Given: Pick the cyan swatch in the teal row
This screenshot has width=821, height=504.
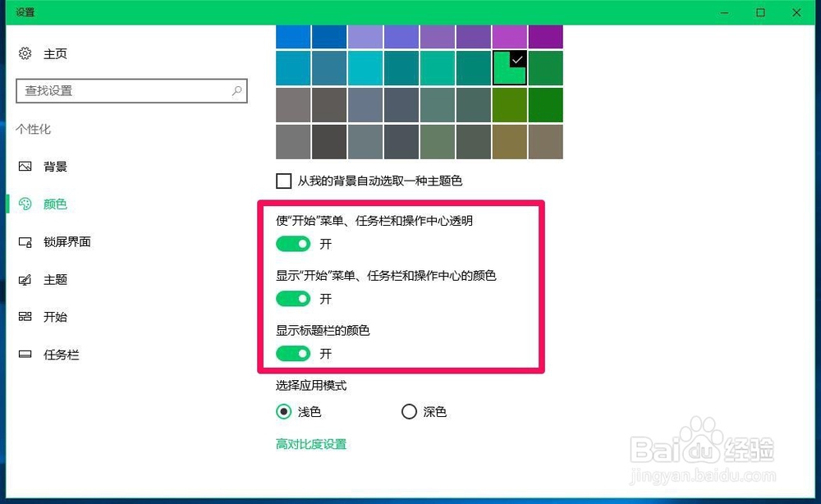Looking at the screenshot, I should [x=365, y=67].
